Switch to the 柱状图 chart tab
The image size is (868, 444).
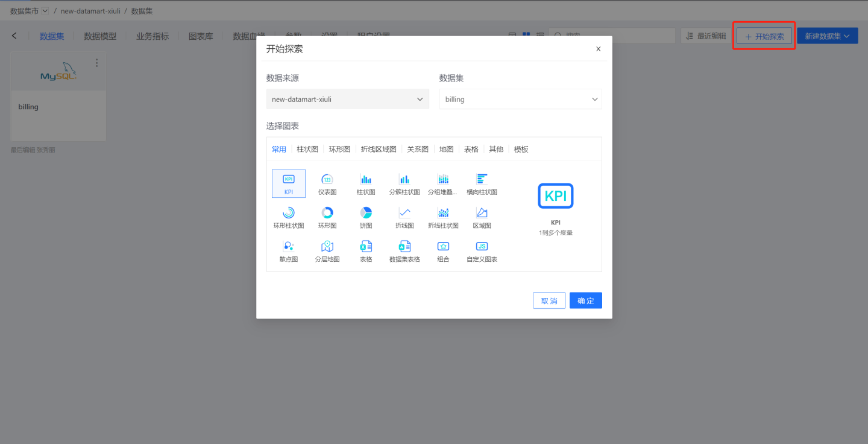307,149
